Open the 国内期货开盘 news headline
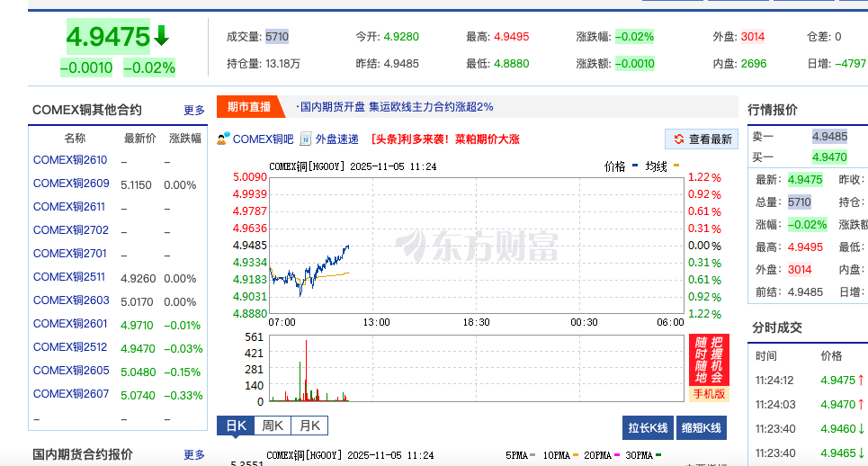The height and width of the screenshot is (466, 868). (x=395, y=107)
